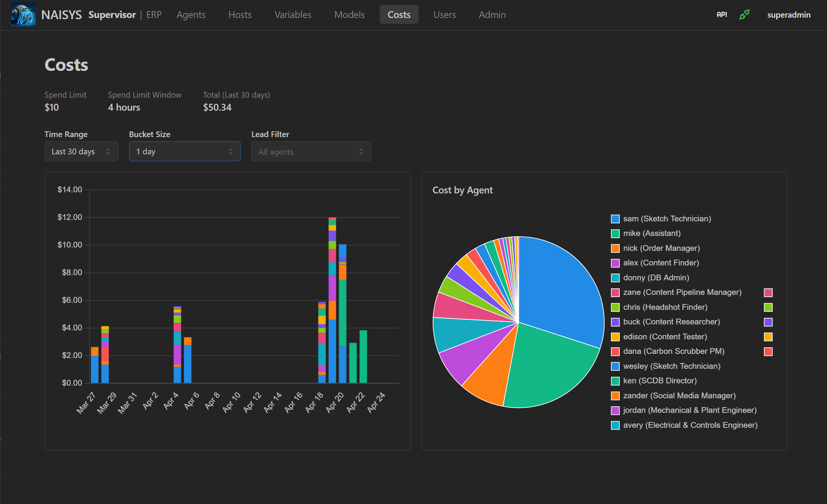Open the Admin section
The height and width of the screenshot is (504, 827).
(x=492, y=15)
